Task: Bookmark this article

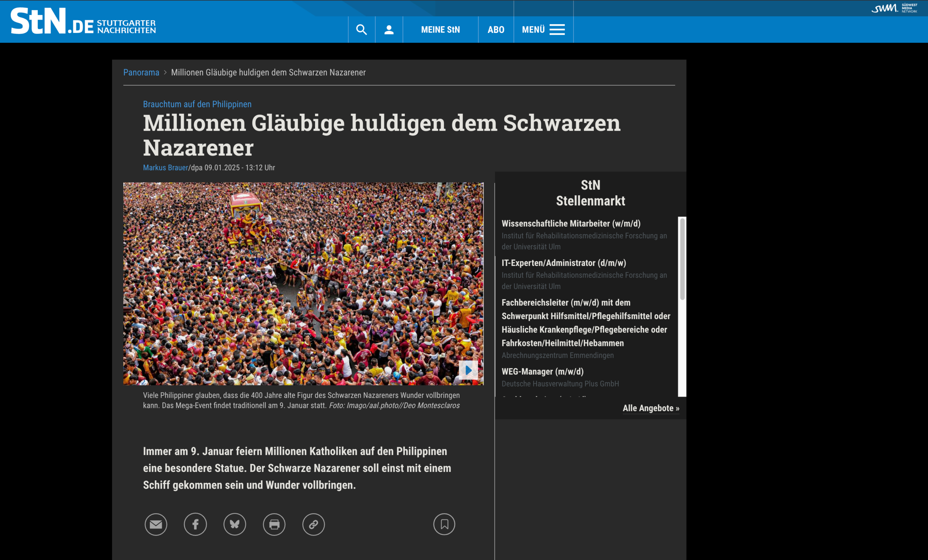Action: click(444, 524)
